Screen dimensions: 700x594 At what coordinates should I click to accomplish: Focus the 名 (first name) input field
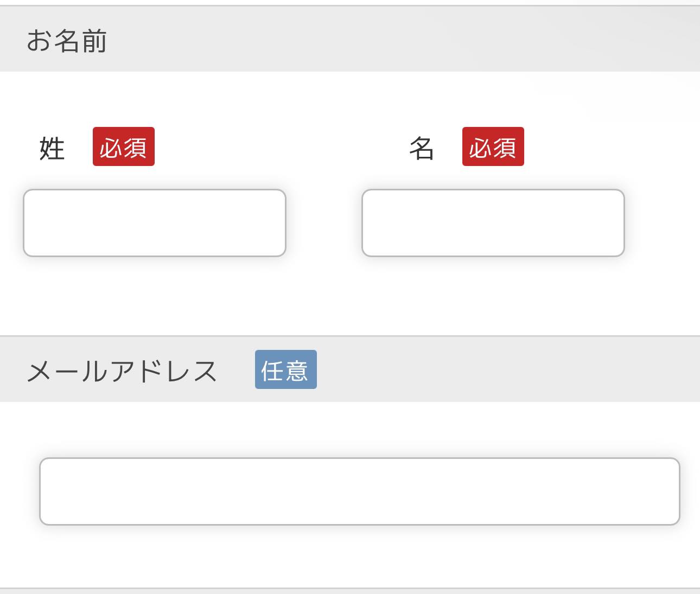click(x=493, y=223)
